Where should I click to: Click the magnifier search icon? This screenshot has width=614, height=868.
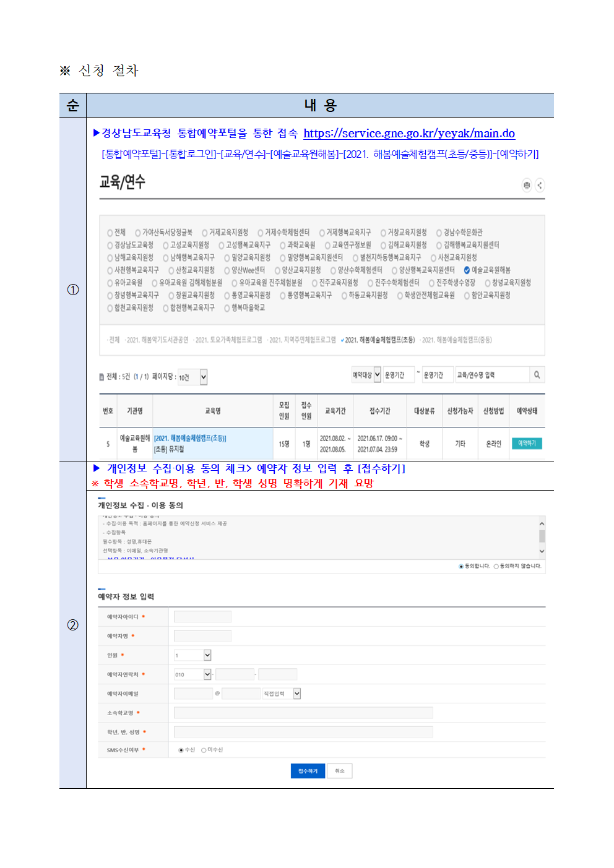coord(537,375)
